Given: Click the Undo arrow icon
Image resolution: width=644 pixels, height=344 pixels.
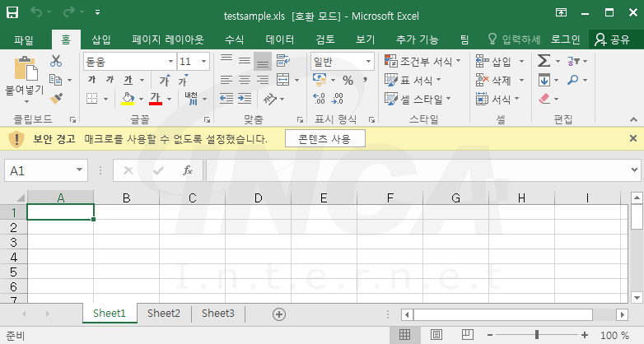Looking at the screenshot, I should [x=36, y=12].
